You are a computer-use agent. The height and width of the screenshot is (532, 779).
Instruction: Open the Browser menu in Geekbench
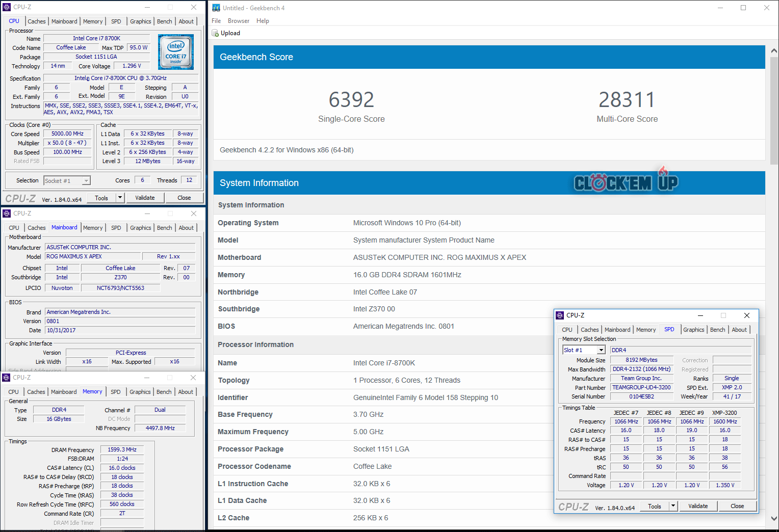coord(239,21)
